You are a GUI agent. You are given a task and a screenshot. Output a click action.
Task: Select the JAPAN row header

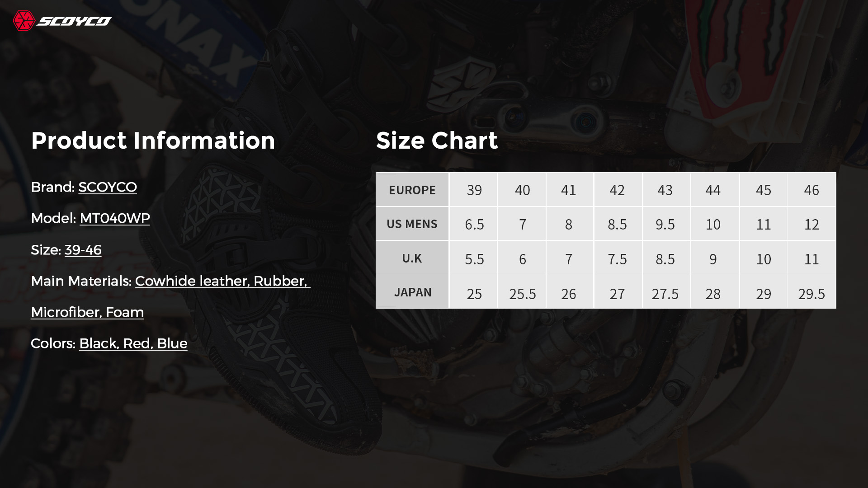point(412,291)
